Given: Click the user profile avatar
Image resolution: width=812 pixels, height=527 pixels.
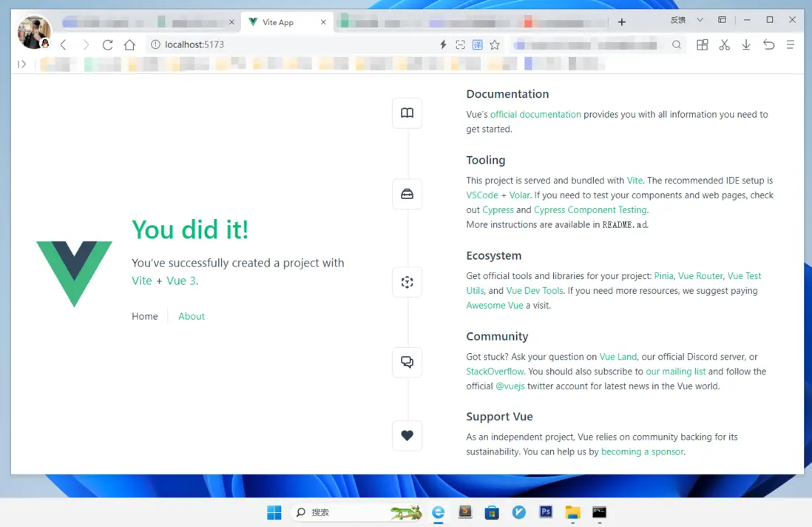Looking at the screenshot, I should pyautogui.click(x=34, y=32).
